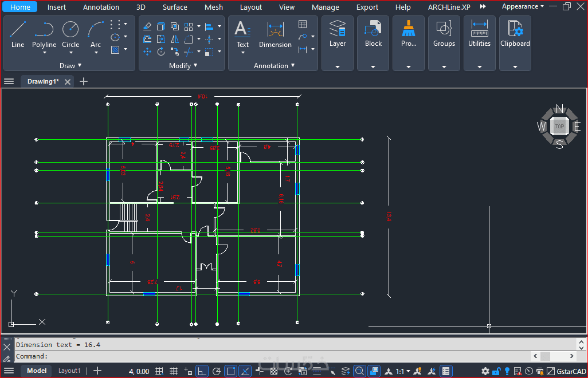Viewport: 588px width, 378px height.
Task: Select the Line draw tool
Action: [x=18, y=34]
